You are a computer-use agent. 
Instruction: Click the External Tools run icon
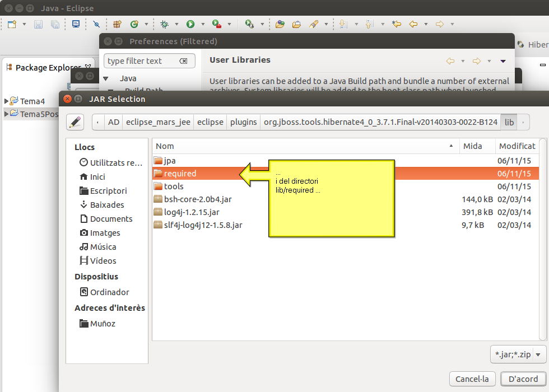click(249, 24)
